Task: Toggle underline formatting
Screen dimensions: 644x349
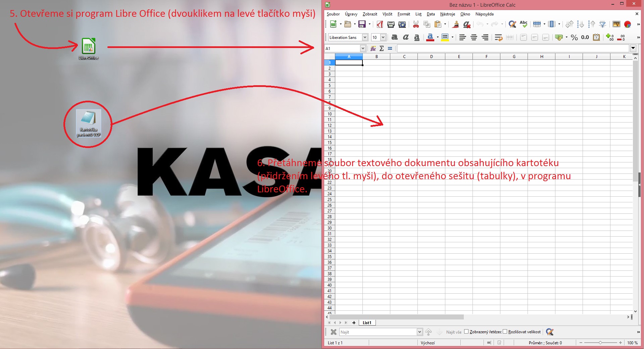Action: 417,38
